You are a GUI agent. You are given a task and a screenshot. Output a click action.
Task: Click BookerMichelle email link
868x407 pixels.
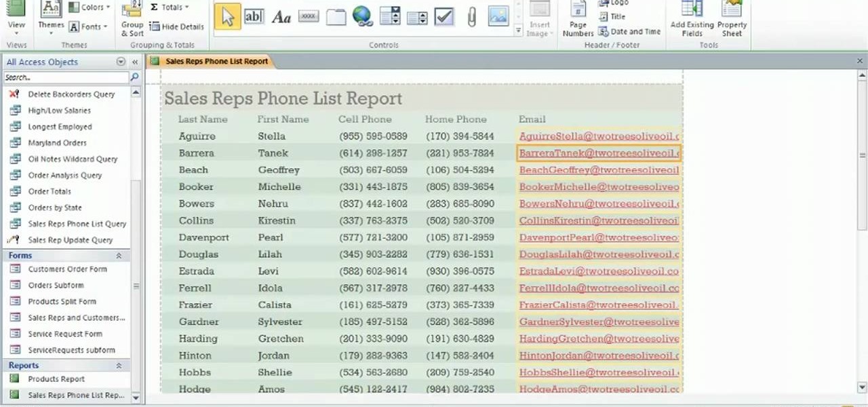click(x=599, y=187)
